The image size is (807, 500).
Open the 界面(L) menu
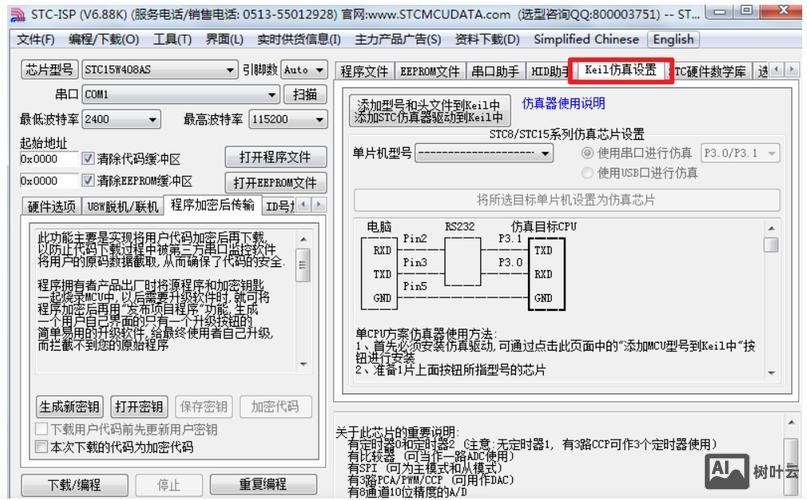[x=224, y=40]
